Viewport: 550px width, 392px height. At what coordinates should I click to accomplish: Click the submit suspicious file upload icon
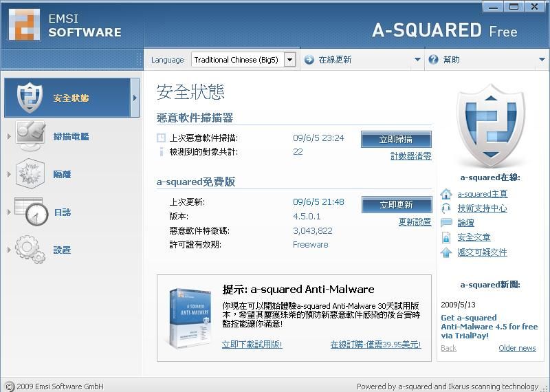click(x=446, y=252)
